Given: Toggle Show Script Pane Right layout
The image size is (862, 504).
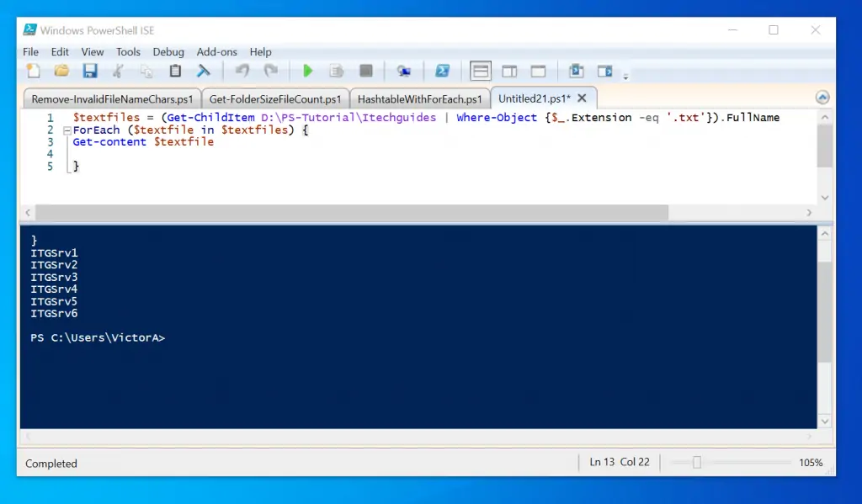Looking at the screenshot, I should (509, 72).
